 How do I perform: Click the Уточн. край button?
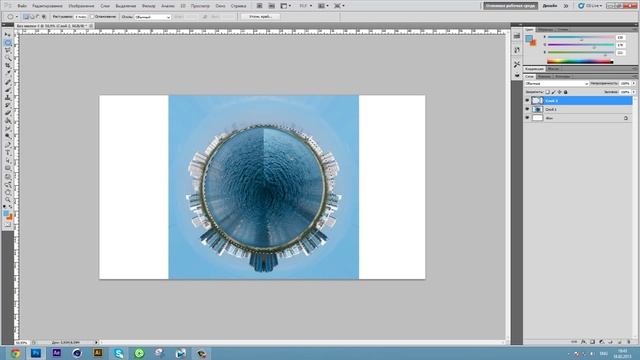pos(260,17)
